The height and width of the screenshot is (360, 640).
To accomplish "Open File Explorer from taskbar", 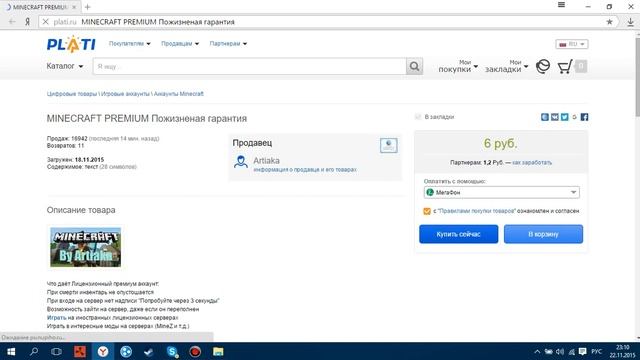I will tap(218, 351).
